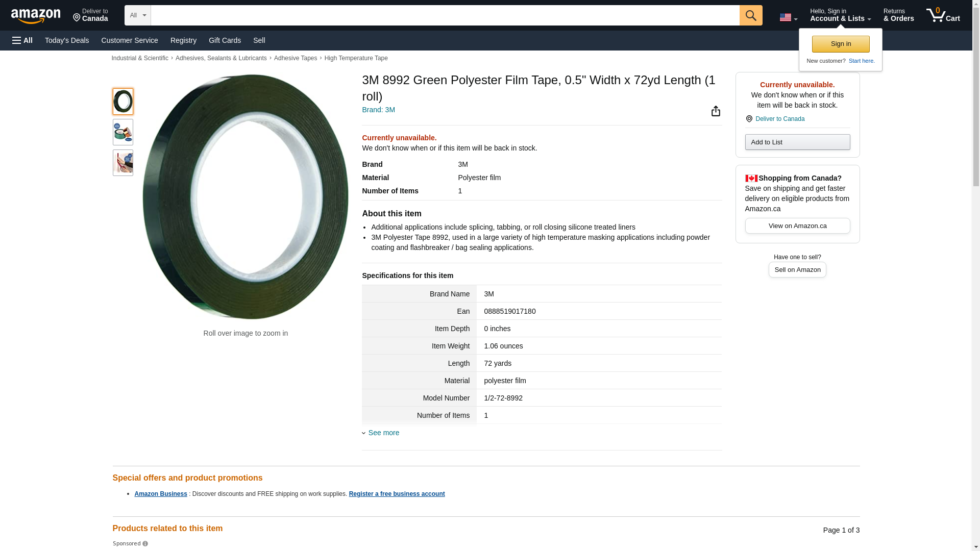Go to Gift Cards nav item
The width and height of the screenshot is (980, 551).
[225, 40]
